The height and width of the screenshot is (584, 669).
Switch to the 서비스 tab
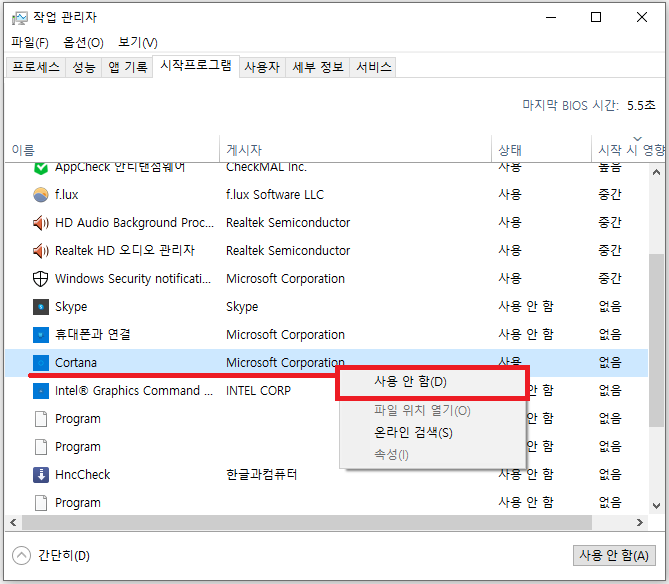click(x=374, y=67)
